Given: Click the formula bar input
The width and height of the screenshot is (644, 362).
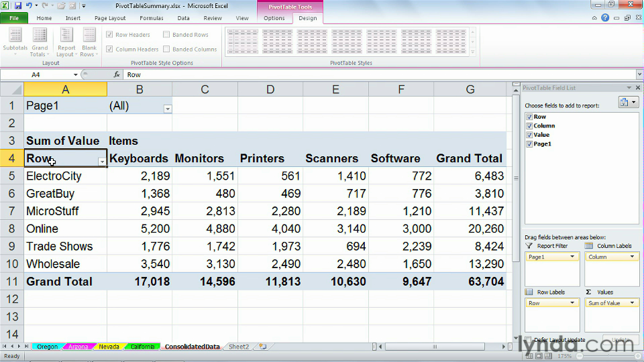Looking at the screenshot, I should click(378, 74).
